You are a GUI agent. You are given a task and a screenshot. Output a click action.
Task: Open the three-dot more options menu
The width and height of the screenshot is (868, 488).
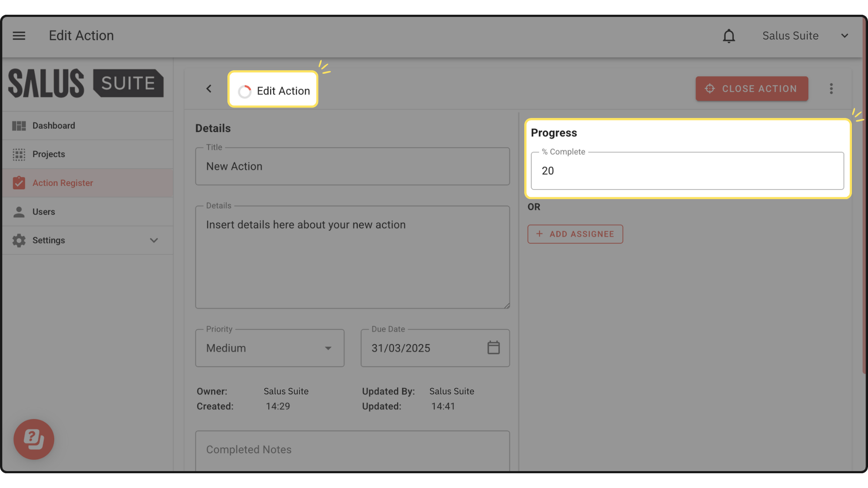831,89
